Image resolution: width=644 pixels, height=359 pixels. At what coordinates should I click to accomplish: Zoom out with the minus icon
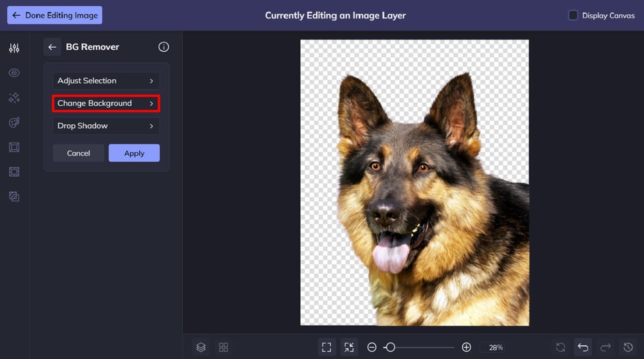[372, 347]
